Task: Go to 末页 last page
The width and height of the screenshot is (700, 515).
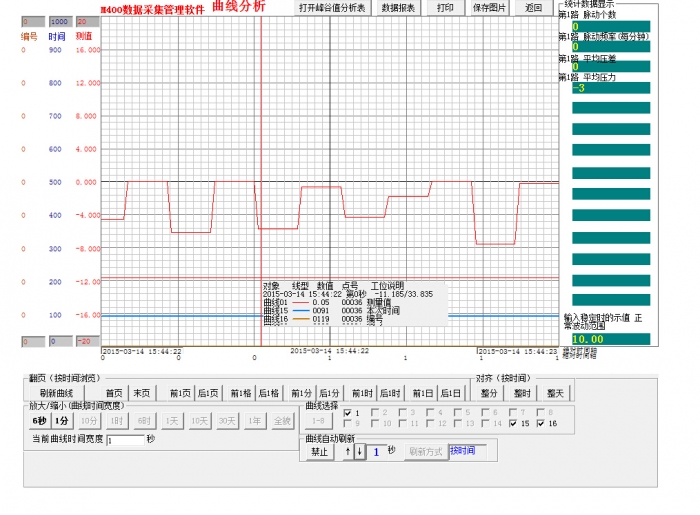Action: 142,394
